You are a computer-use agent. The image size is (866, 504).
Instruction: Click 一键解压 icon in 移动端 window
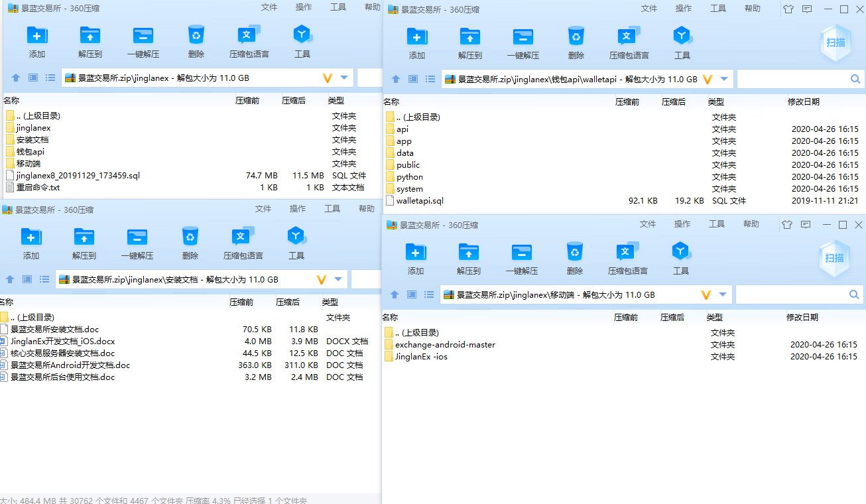click(x=522, y=252)
